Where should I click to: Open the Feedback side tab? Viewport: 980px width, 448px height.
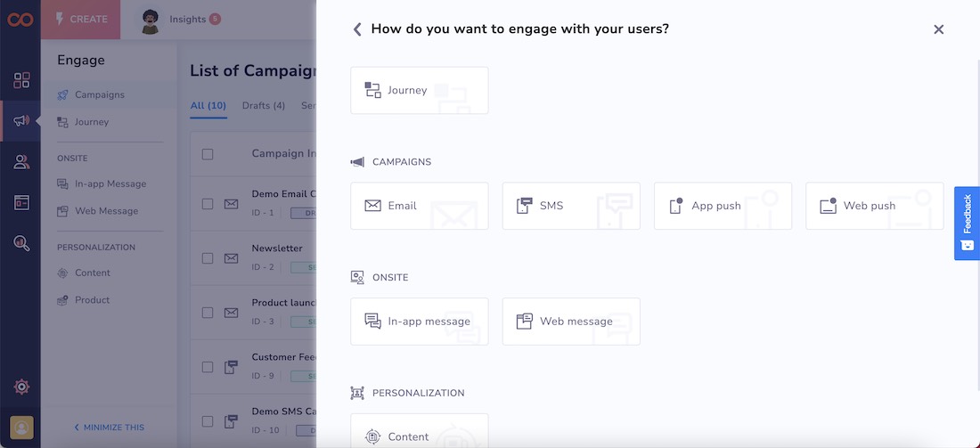(967, 223)
